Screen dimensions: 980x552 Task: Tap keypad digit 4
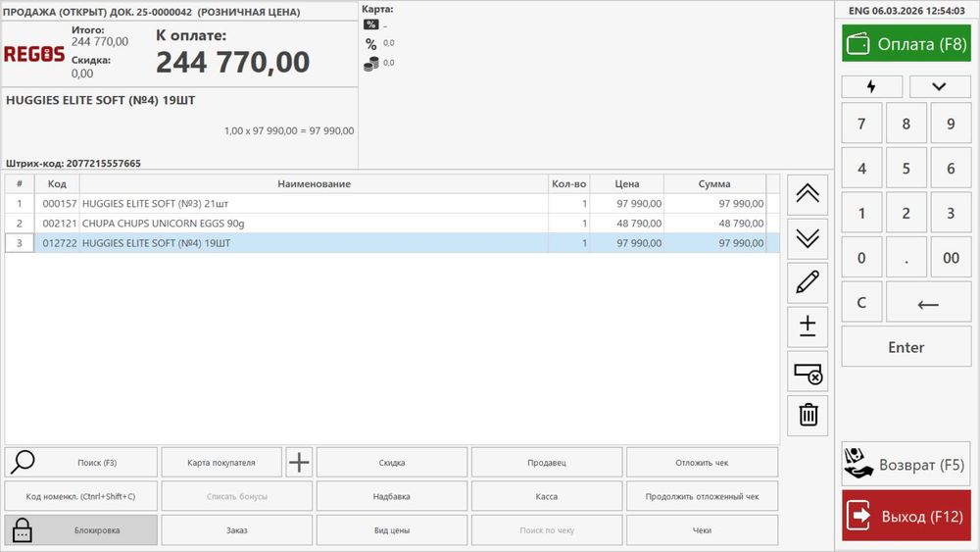coord(861,169)
